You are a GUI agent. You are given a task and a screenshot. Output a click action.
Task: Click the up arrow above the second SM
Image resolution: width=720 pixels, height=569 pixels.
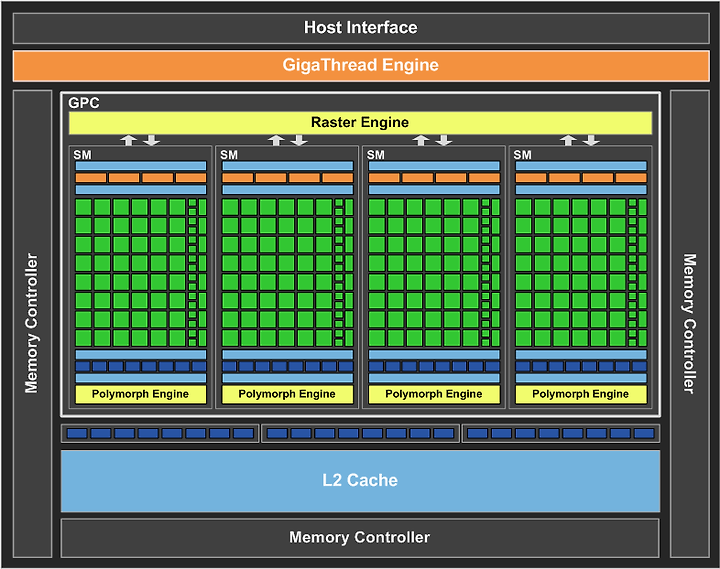[276, 140]
